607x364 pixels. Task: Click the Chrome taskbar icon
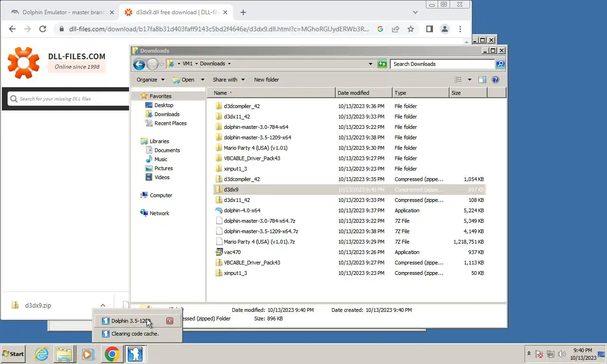(x=112, y=354)
